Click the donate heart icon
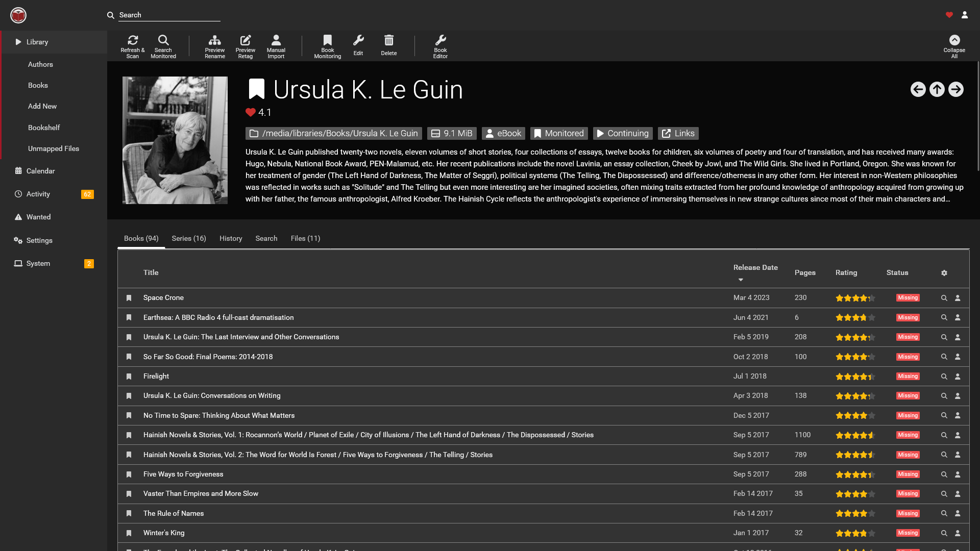The width and height of the screenshot is (980, 551). [x=949, y=15]
